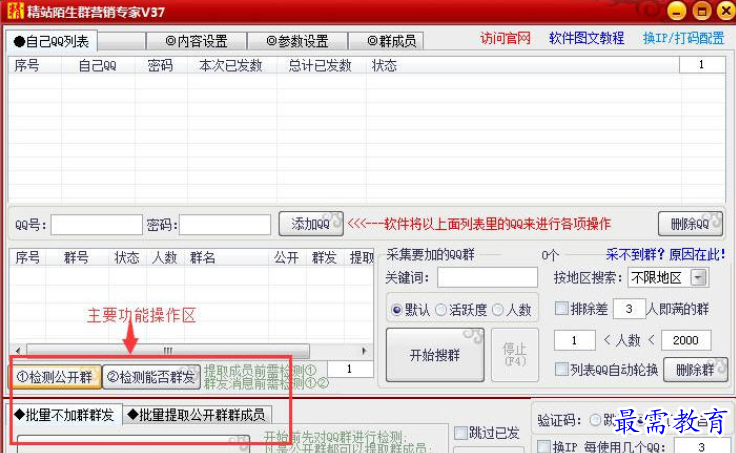Click the 每使用几个QQ number field
736x453 pixels.
701,446
